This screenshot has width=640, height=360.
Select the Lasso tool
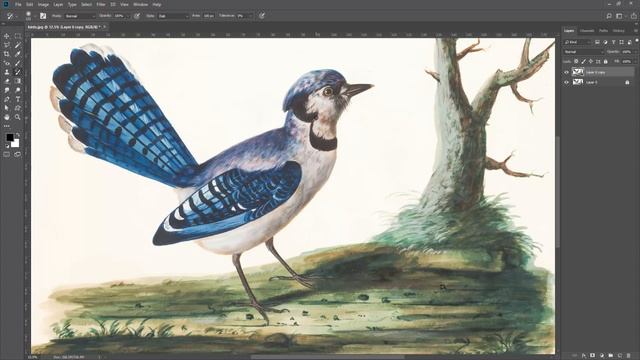(x=7, y=45)
